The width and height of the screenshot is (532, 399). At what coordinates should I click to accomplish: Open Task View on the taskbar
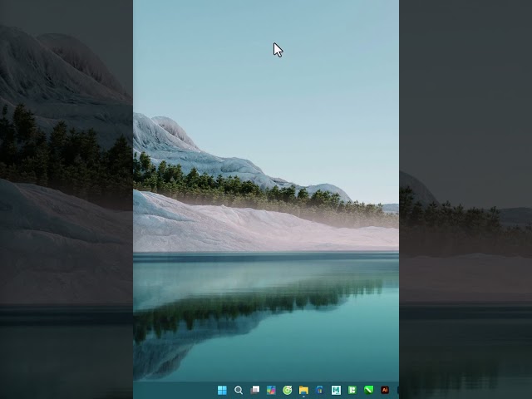pyautogui.click(x=255, y=390)
